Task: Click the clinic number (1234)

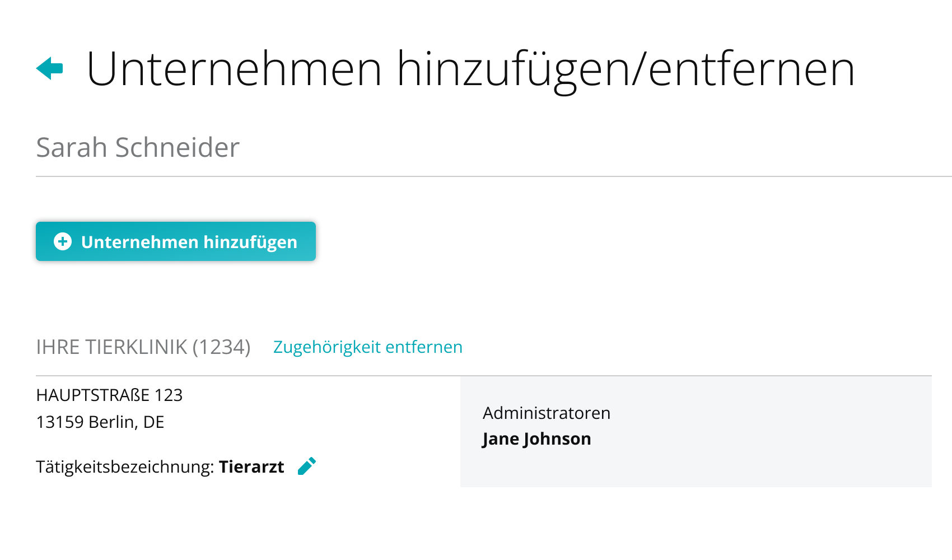Action: [222, 347]
